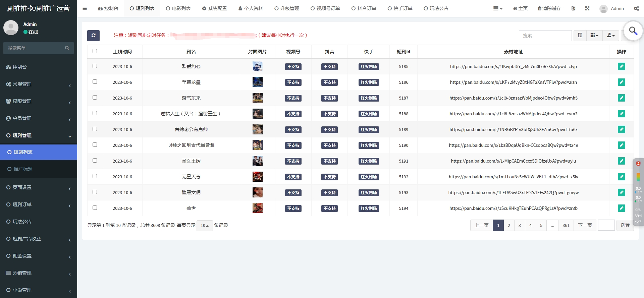Open the columns visibility dropdown
The image size is (644, 298).
coord(594,36)
